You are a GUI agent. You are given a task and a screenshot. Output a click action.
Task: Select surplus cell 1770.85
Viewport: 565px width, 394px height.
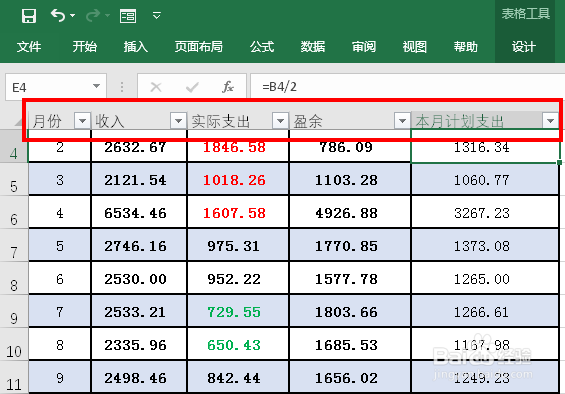point(350,245)
